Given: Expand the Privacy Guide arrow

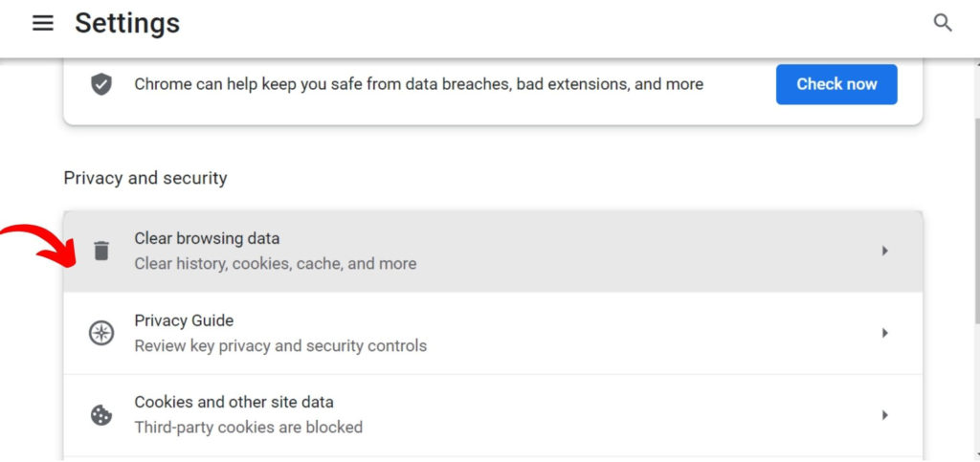Looking at the screenshot, I should coord(885,333).
